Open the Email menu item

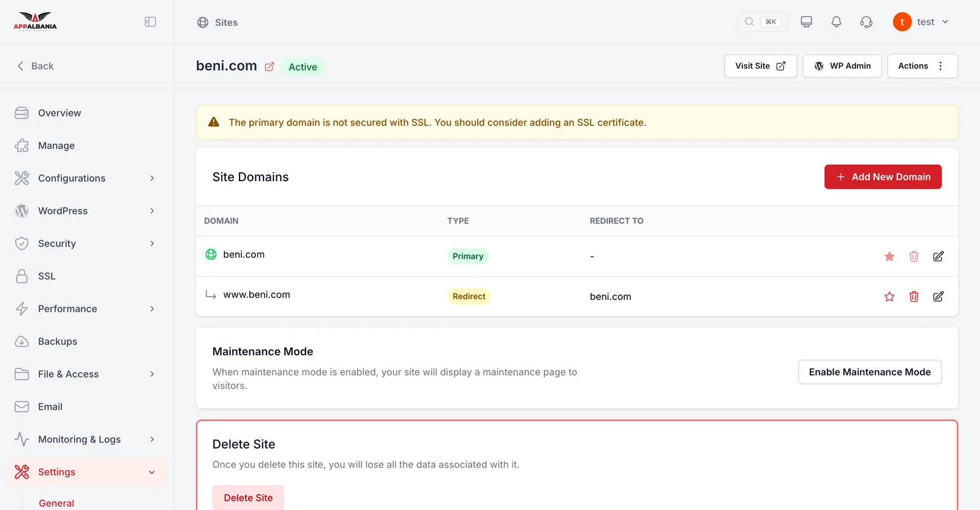pyautogui.click(x=87, y=407)
